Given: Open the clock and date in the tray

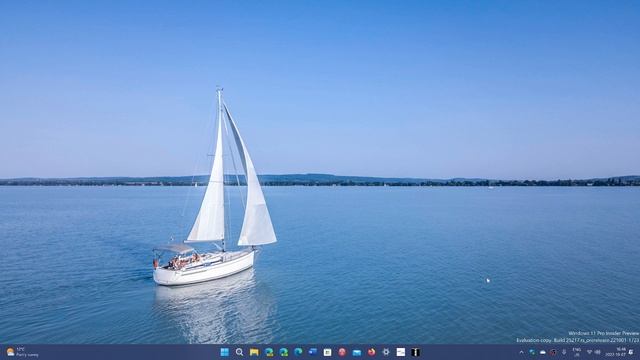Looking at the screenshot, I should pyautogui.click(x=616, y=352).
